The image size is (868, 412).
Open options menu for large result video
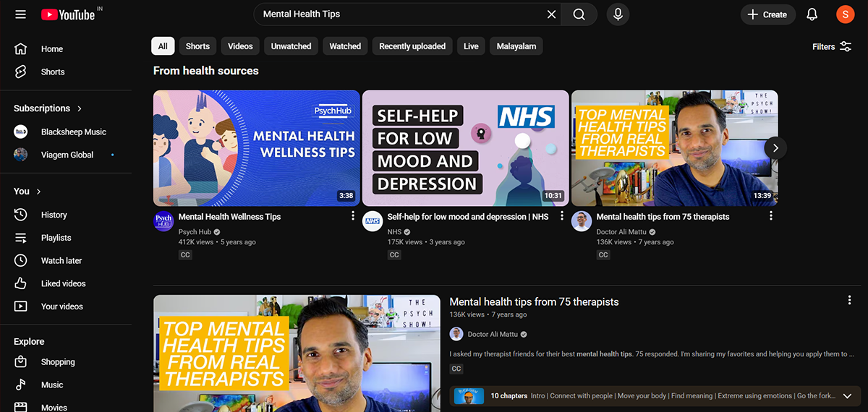pyautogui.click(x=849, y=301)
